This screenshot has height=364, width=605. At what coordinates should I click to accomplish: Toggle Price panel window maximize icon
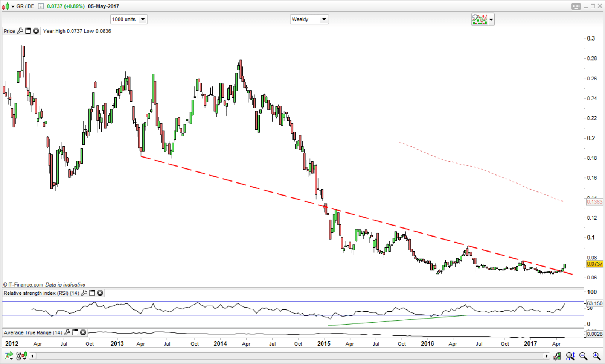(28, 31)
